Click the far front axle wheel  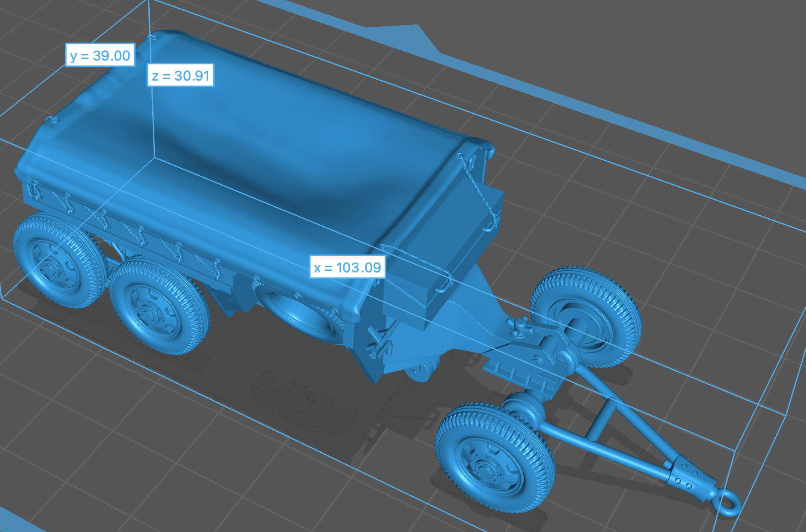[x=586, y=315]
